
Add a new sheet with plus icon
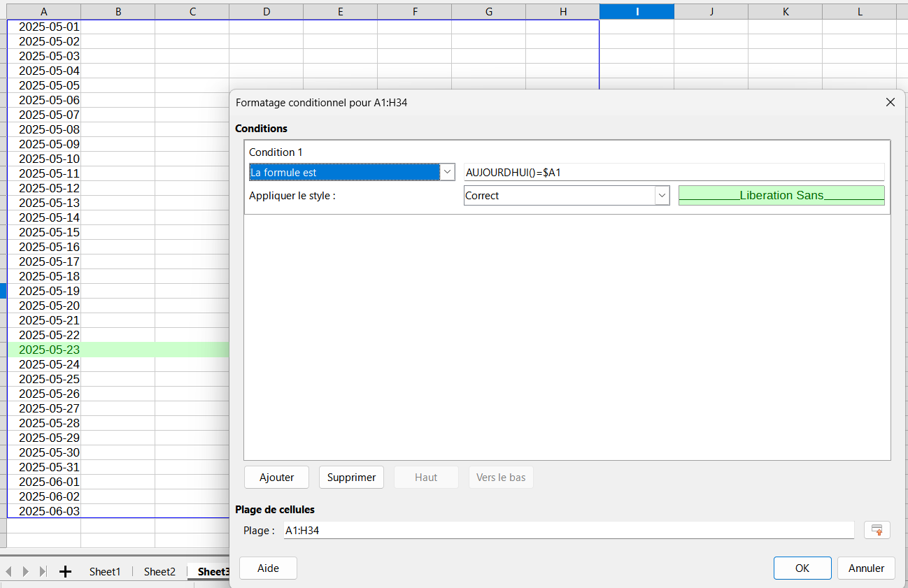tap(65, 571)
